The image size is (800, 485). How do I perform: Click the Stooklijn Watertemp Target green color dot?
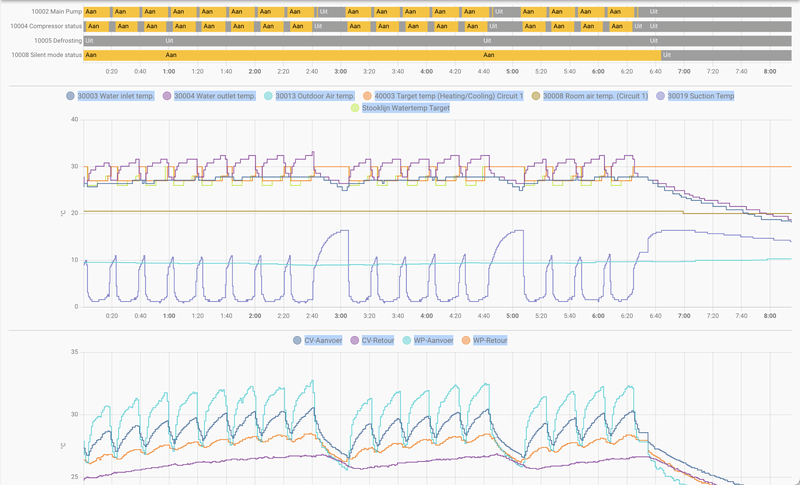355,108
